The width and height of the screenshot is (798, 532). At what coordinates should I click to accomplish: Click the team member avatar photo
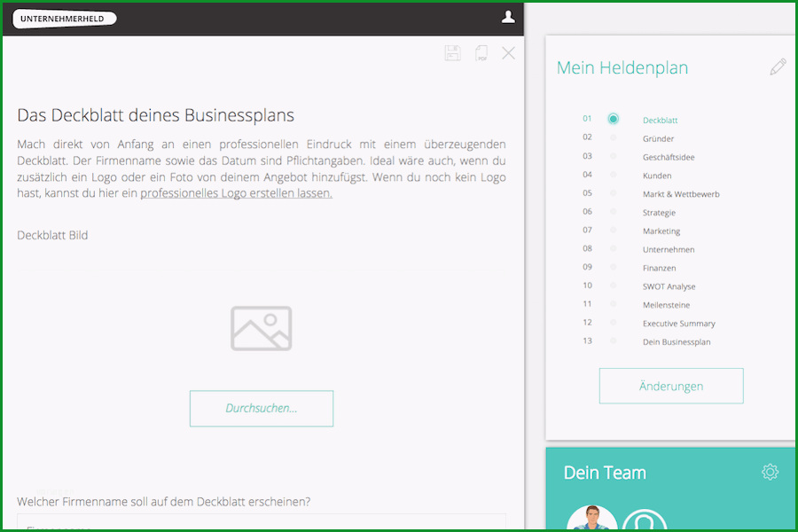click(592, 518)
